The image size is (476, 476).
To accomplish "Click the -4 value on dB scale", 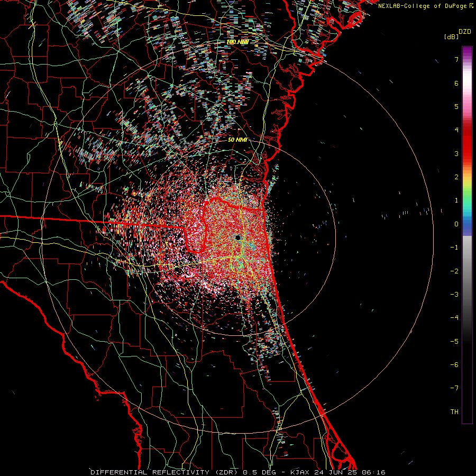I will coord(454,318).
